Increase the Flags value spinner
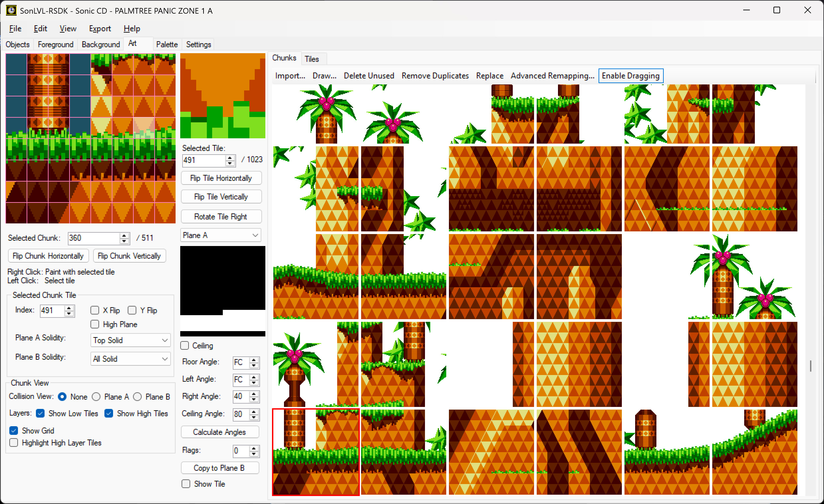This screenshot has height=504, width=824. click(254, 448)
